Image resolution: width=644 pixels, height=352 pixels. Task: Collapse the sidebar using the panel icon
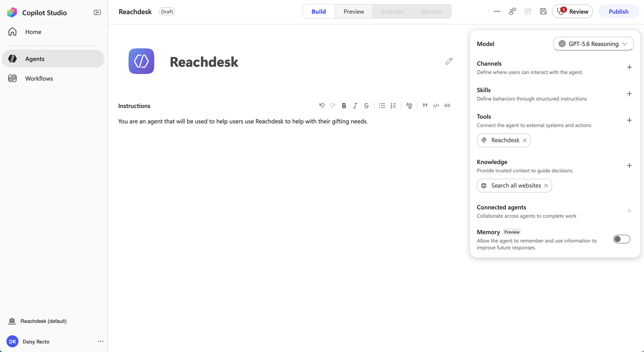[97, 12]
